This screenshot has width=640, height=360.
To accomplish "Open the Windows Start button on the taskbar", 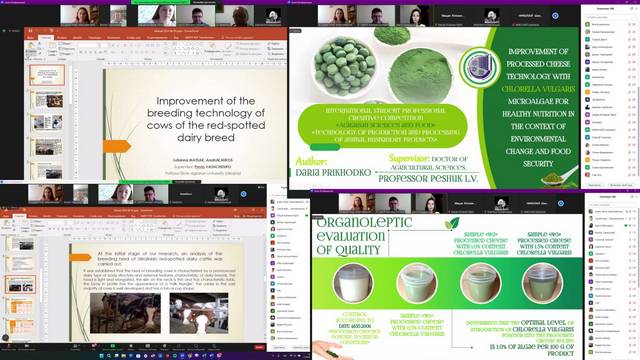I will click(x=101, y=356).
